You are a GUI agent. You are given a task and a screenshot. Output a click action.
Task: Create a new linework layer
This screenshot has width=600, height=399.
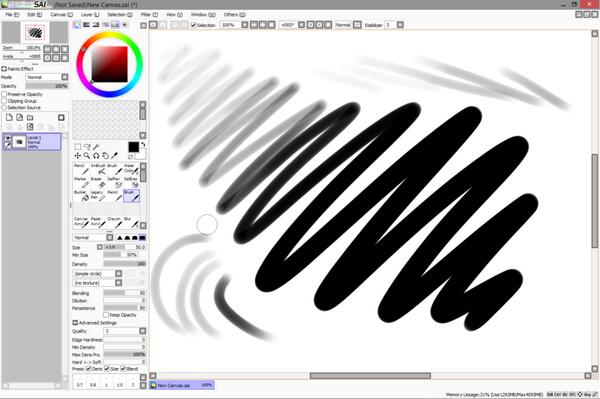(20, 117)
